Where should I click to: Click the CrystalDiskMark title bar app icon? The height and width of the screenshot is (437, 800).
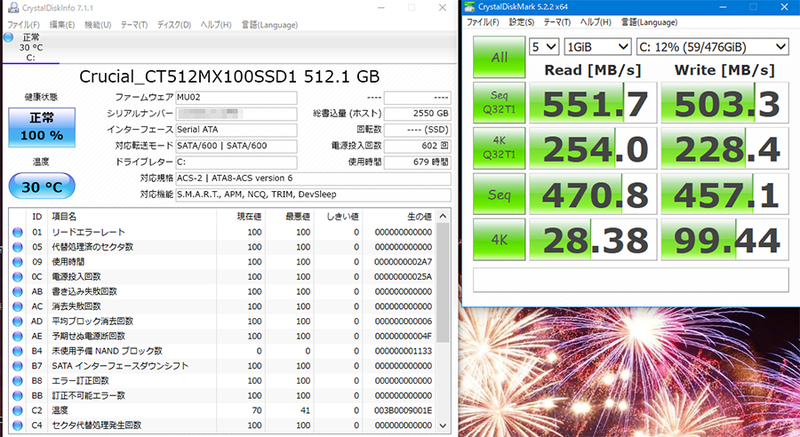tap(469, 7)
